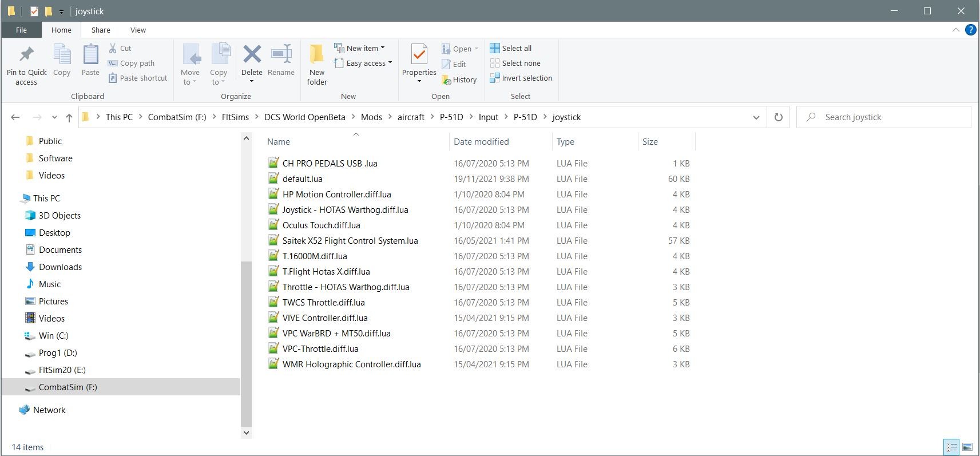Screen dimensions: 980x456
Task: Click the Move to icon
Action: pos(191,55)
